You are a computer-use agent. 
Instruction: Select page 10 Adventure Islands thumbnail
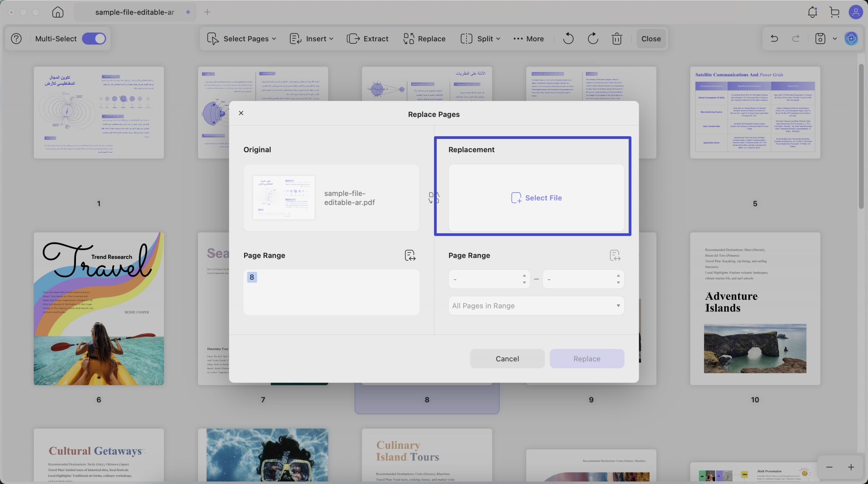tap(755, 308)
